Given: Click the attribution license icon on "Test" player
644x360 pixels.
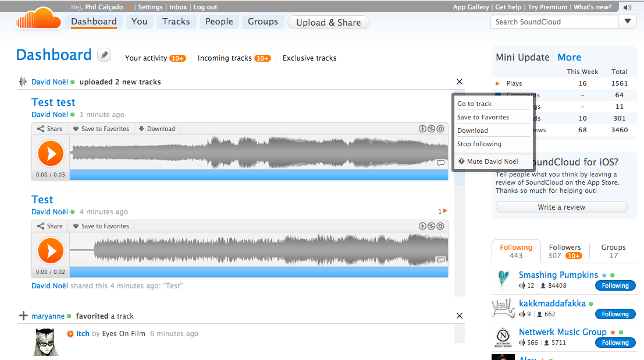Looking at the screenshot, I should [x=422, y=226].
